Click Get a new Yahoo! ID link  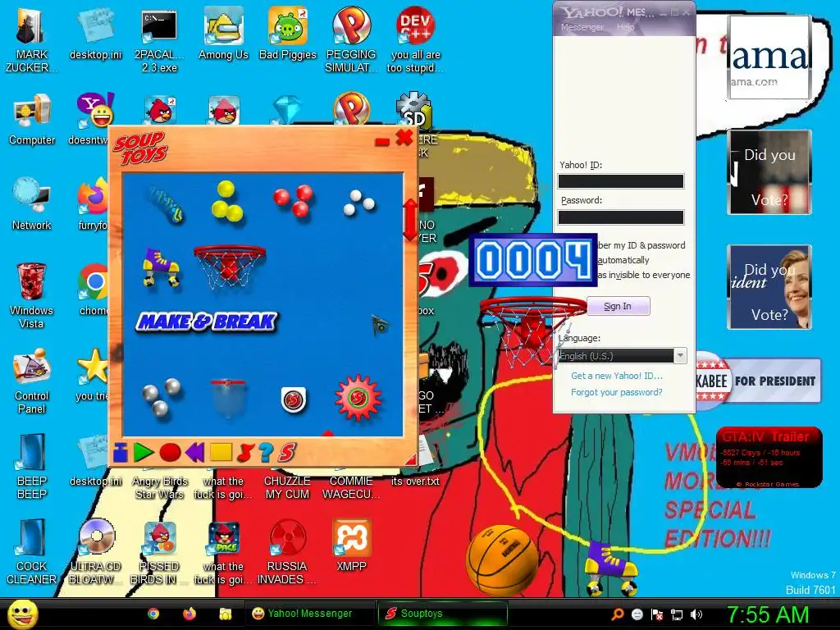(x=617, y=376)
